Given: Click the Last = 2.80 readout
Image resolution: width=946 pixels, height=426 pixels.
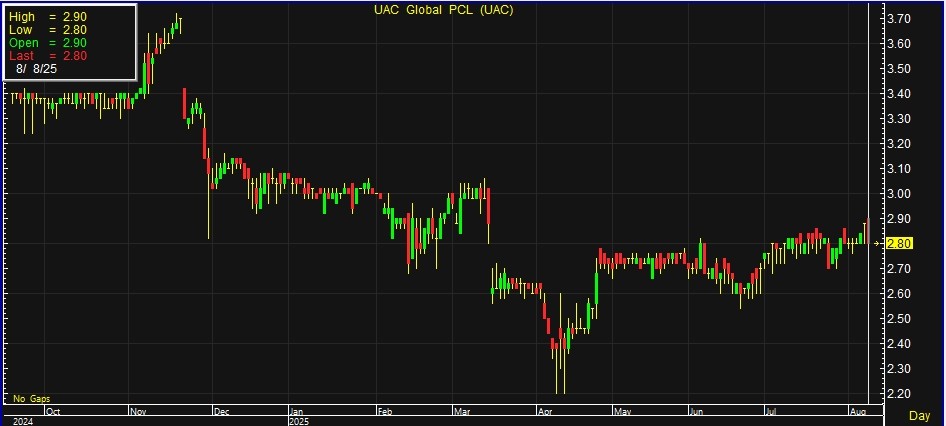Looking at the screenshot, I should click(x=48, y=56).
